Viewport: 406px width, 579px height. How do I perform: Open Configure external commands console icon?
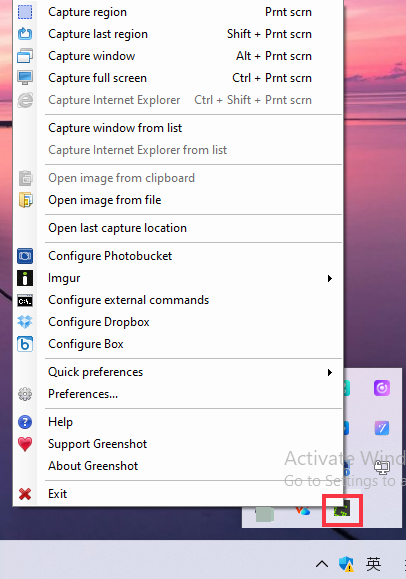(25, 300)
